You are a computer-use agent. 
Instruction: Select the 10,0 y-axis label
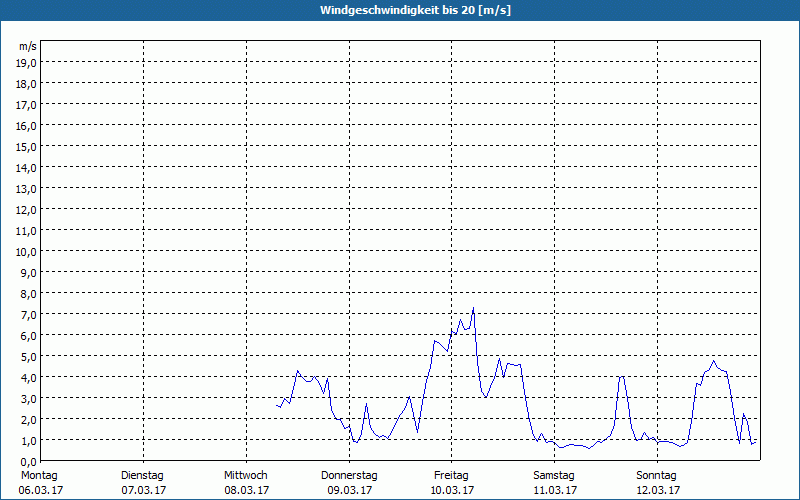pyautogui.click(x=27, y=252)
